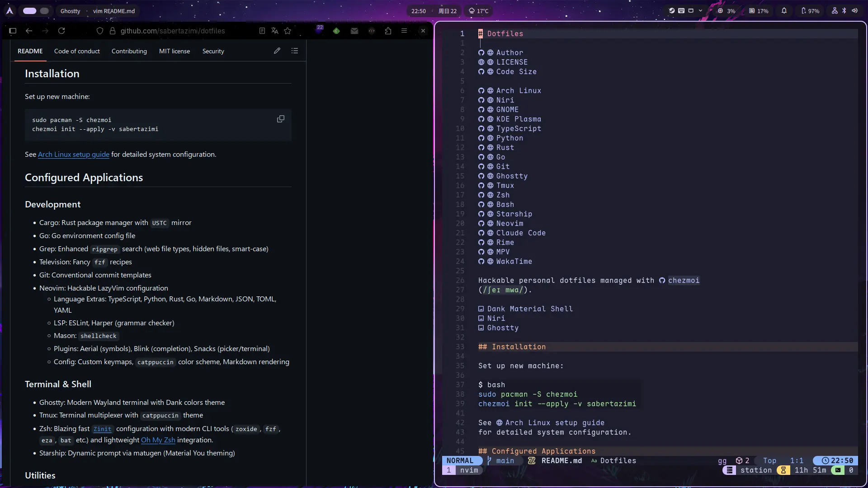Open the README outline list menu
Screen dimensions: 868x488
295,51
